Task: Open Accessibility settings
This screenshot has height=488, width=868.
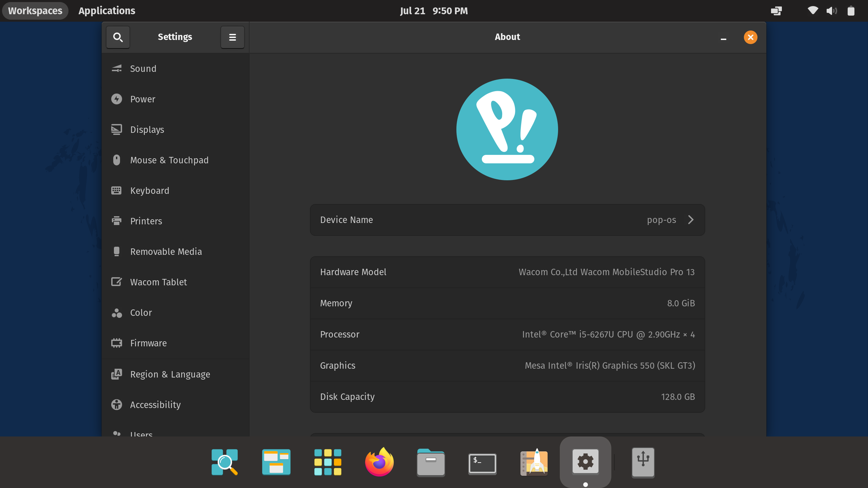Action: coord(155,405)
